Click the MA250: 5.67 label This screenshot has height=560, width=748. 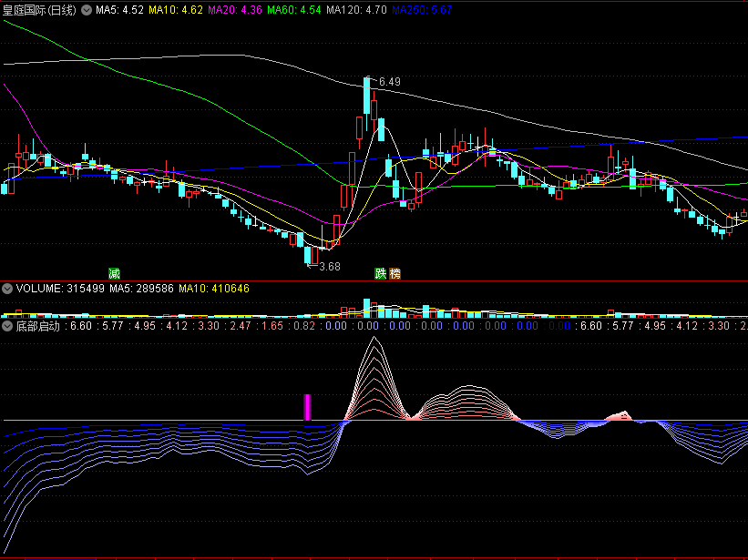pos(422,10)
